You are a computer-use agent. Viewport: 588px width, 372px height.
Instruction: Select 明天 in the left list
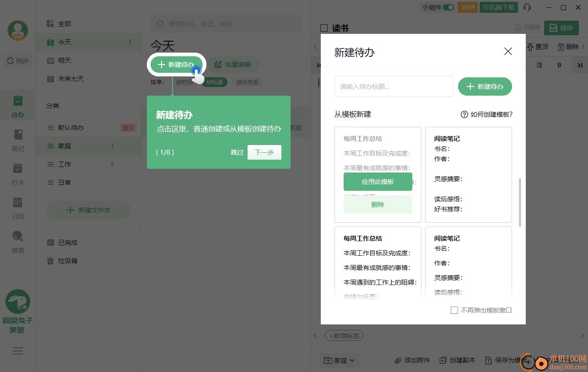[x=89, y=60]
